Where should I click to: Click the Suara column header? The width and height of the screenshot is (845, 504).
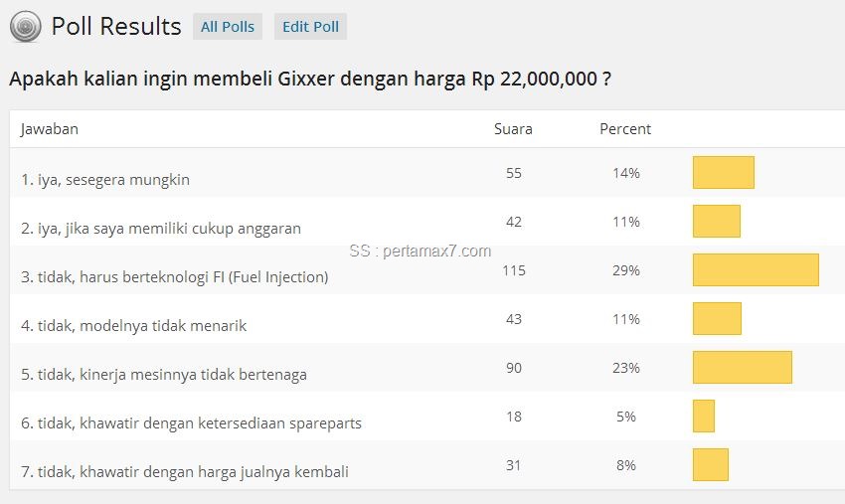coord(513,129)
